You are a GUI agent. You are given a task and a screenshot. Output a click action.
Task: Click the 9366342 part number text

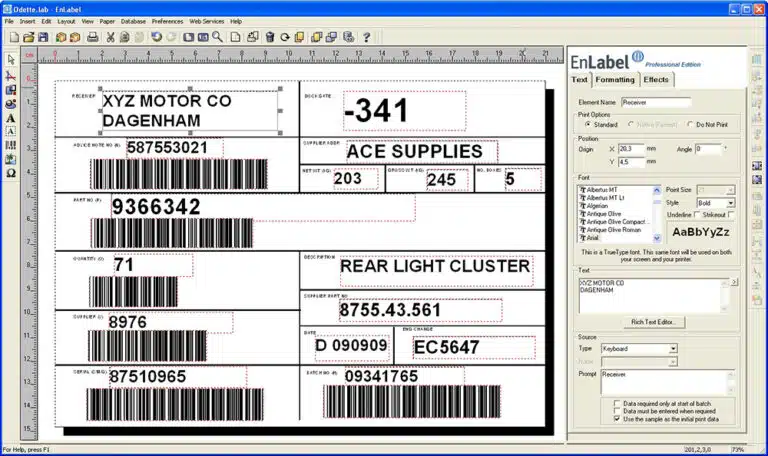(156, 207)
